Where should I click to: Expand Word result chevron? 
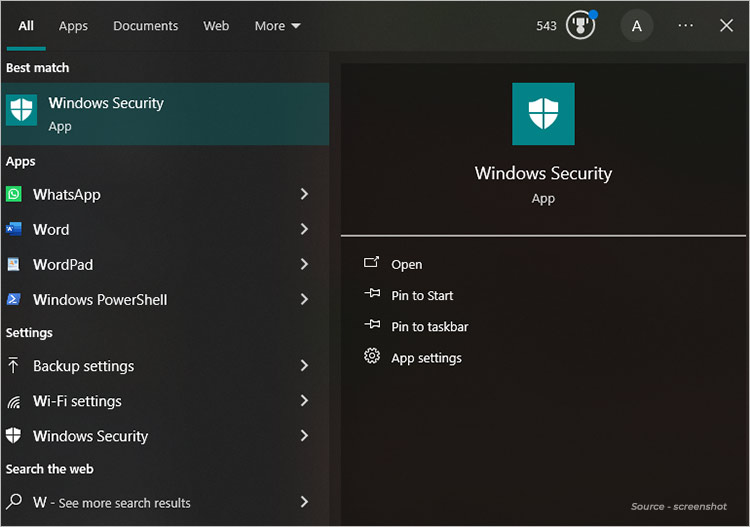click(x=304, y=229)
